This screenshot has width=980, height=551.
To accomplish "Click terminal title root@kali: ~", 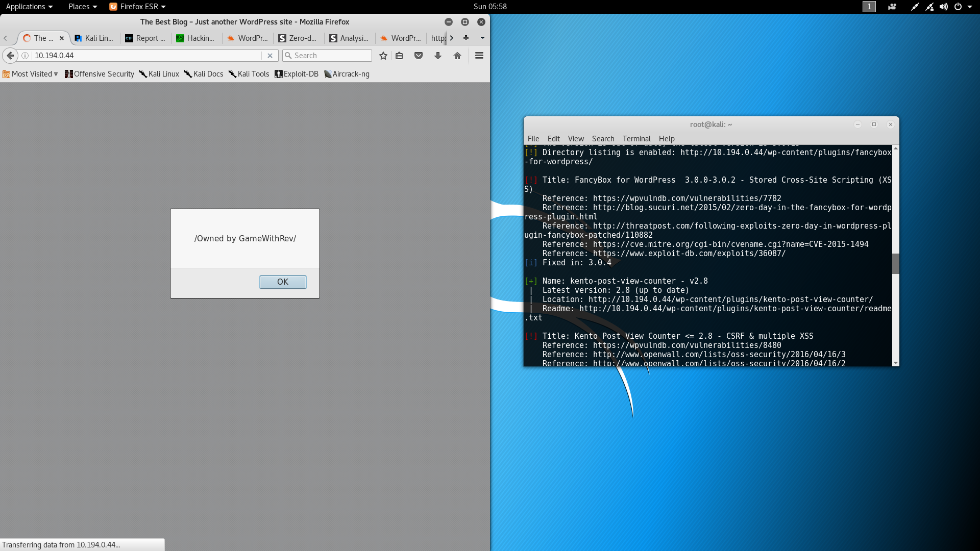I will point(711,124).
